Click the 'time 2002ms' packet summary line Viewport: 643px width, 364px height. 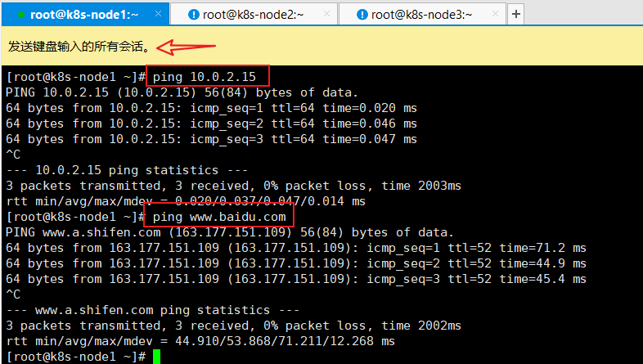pyautogui.click(x=234, y=326)
